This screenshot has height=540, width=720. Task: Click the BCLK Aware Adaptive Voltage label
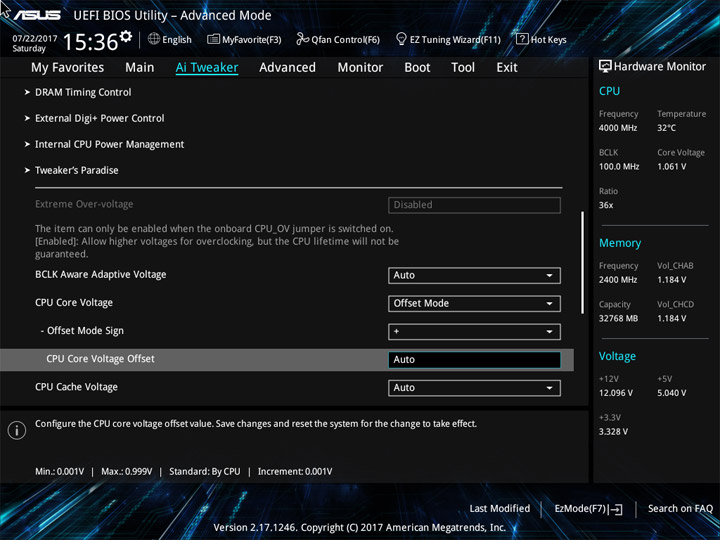pos(101,275)
